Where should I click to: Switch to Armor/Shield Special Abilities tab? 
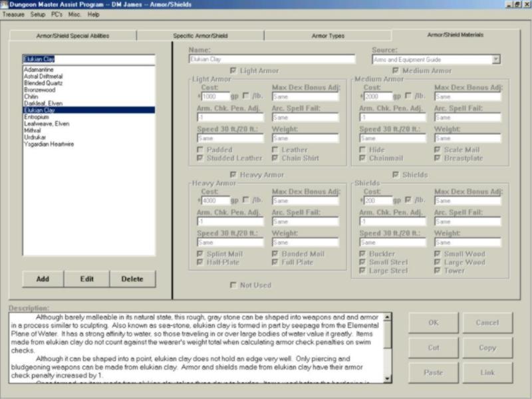click(x=72, y=35)
